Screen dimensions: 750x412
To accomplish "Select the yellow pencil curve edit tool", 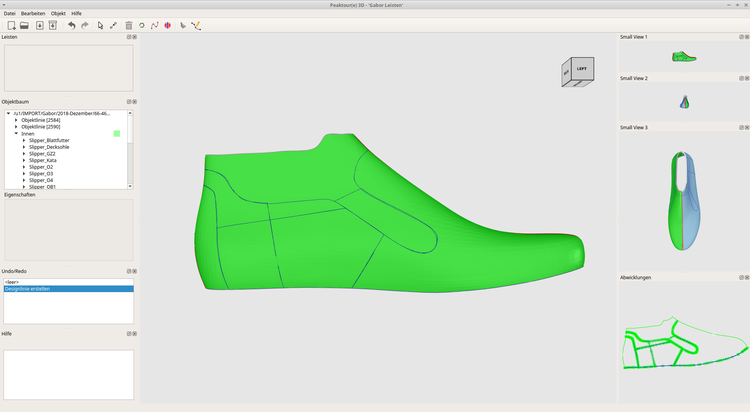I will [x=196, y=25].
